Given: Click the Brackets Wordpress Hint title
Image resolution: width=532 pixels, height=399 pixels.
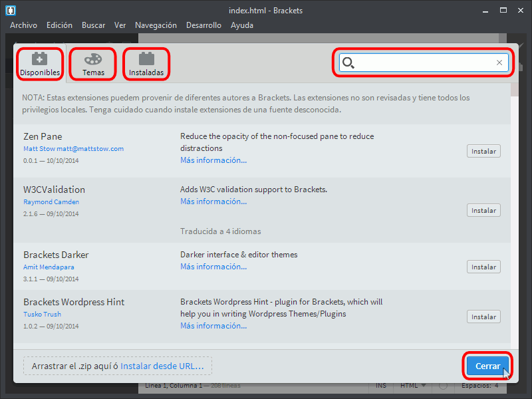Looking at the screenshot, I should 74,302.
